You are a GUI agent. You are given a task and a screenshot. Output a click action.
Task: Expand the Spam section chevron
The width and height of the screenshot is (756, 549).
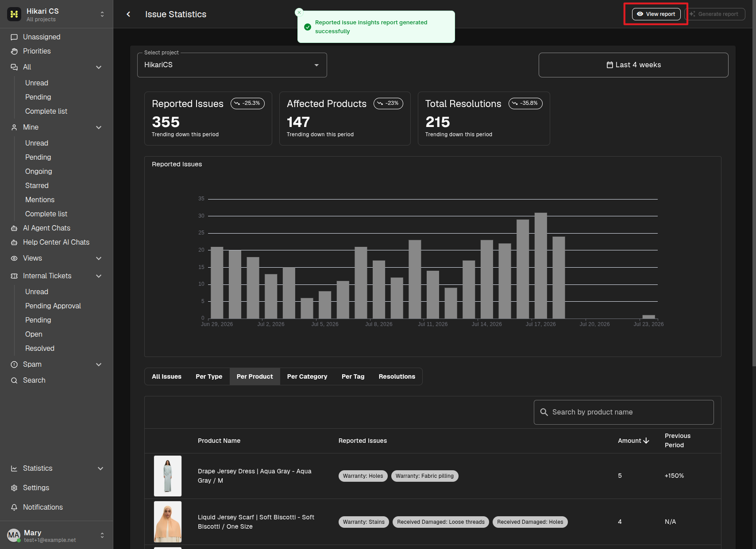99,365
